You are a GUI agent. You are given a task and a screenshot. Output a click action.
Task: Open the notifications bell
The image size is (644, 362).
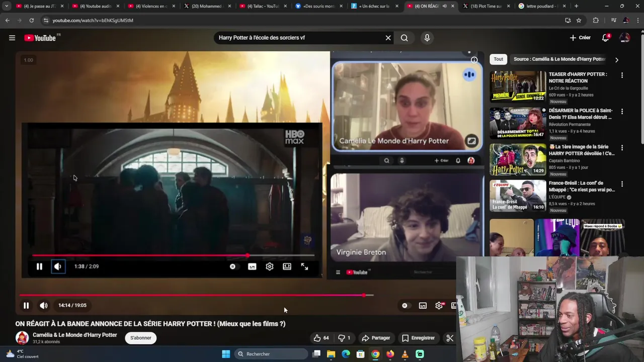click(x=606, y=38)
